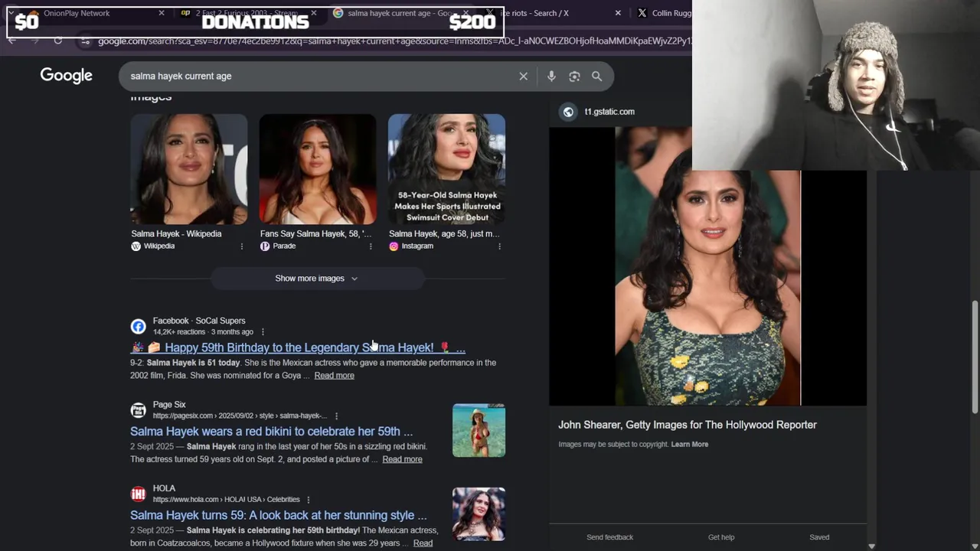The width and height of the screenshot is (980, 551).
Task: Open three-dot menu on Page Six result
Action: (x=336, y=416)
